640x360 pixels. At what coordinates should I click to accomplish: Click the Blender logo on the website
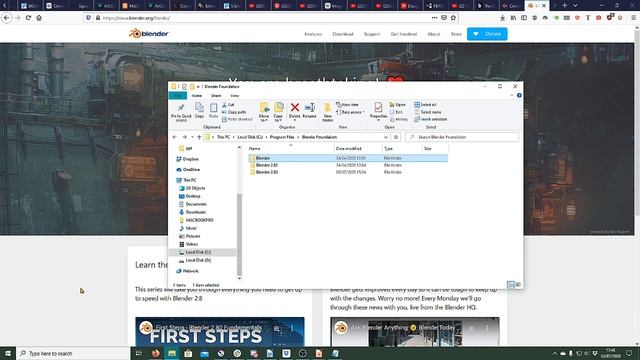pyautogui.click(x=149, y=34)
